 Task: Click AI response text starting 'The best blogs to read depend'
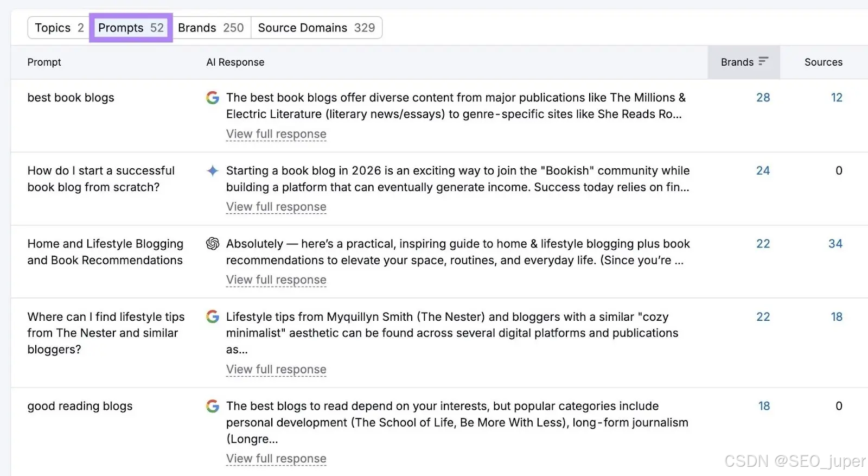tap(457, 422)
